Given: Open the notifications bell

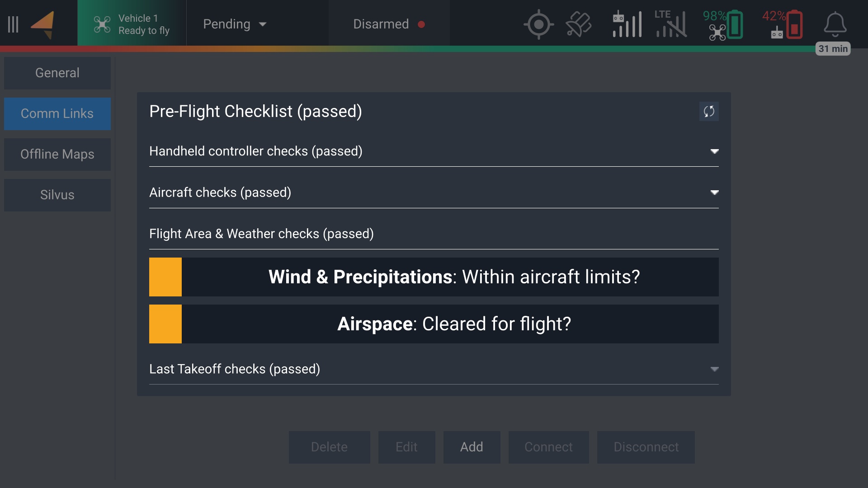Looking at the screenshot, I should click(835, 24).
